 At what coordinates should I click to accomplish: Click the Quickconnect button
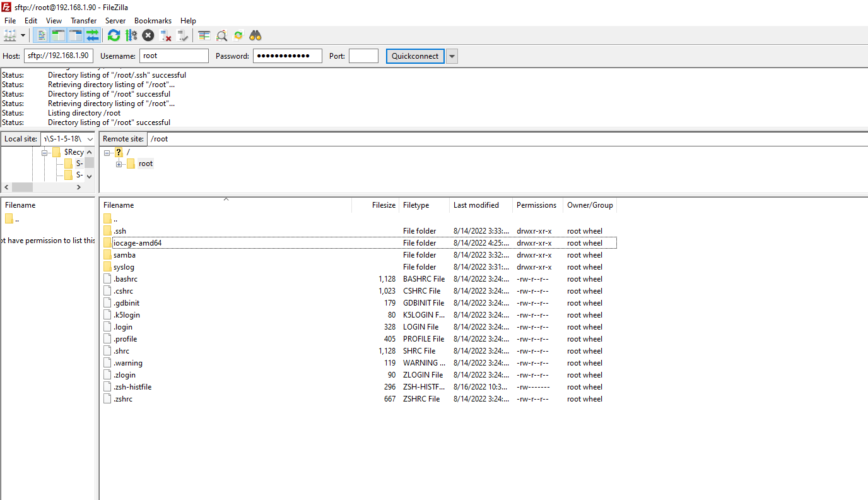coord(415,56)
